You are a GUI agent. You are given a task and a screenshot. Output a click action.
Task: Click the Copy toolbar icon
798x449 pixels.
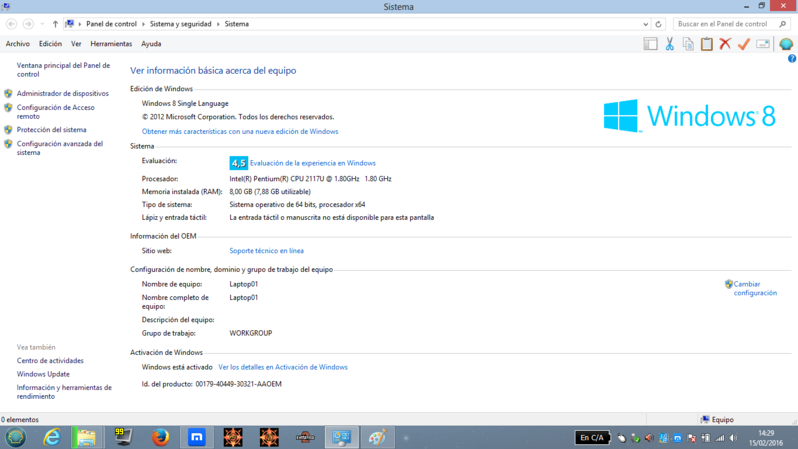click(688, 44)
